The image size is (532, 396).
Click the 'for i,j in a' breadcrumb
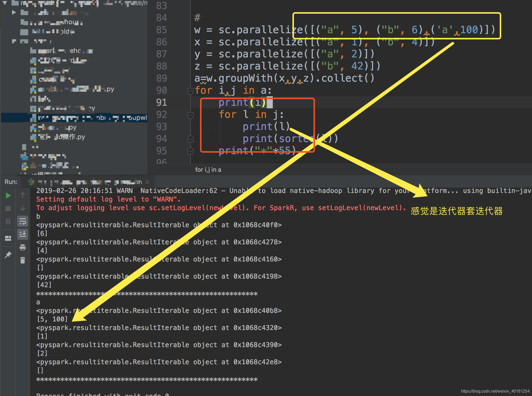(208, 170)
